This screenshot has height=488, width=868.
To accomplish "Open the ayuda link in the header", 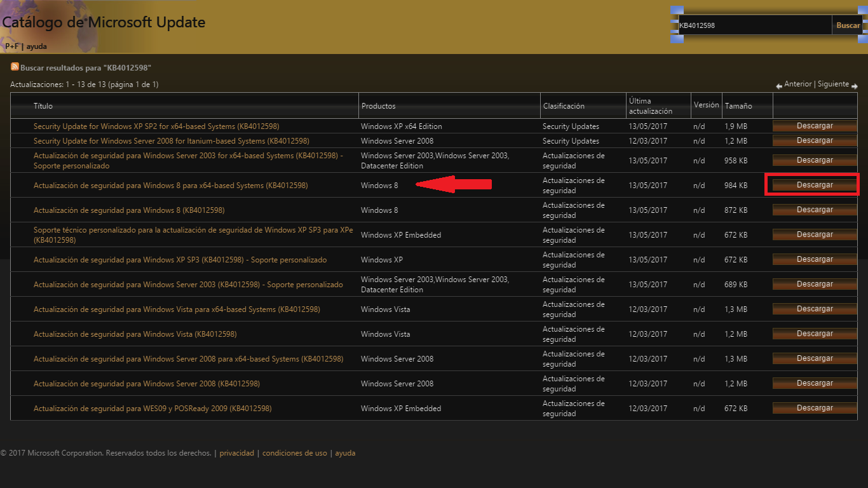I will pos(36,46).
